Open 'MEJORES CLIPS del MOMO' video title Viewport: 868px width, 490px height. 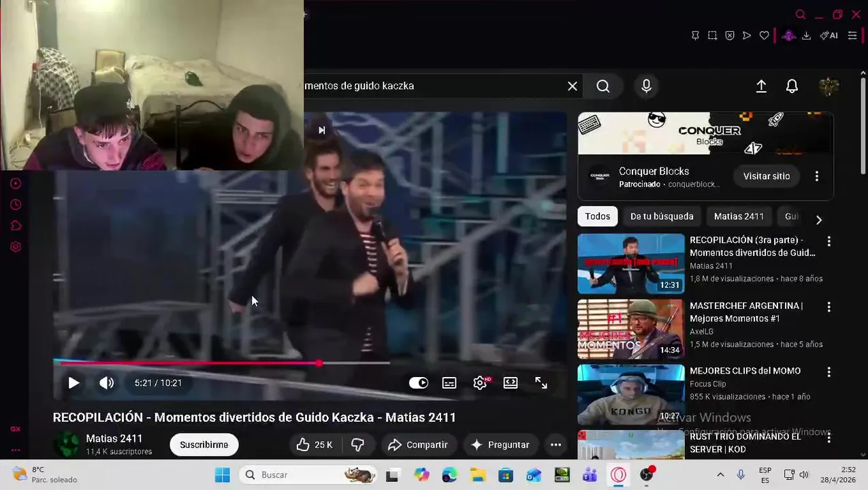click(x=745, y=371)
